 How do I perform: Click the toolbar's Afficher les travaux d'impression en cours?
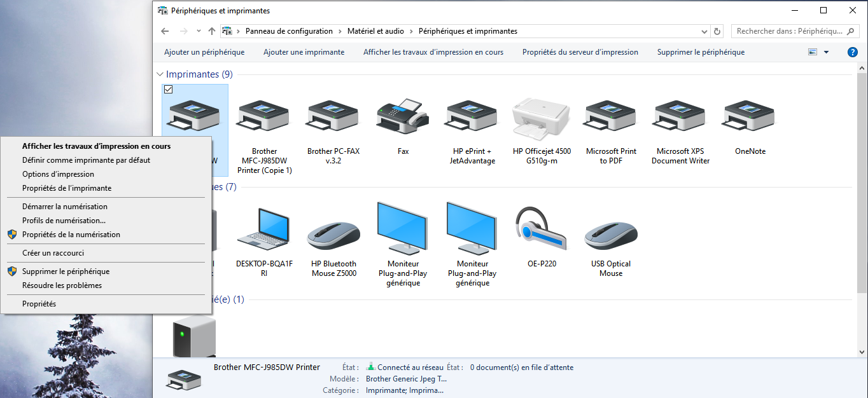[433, 52]
